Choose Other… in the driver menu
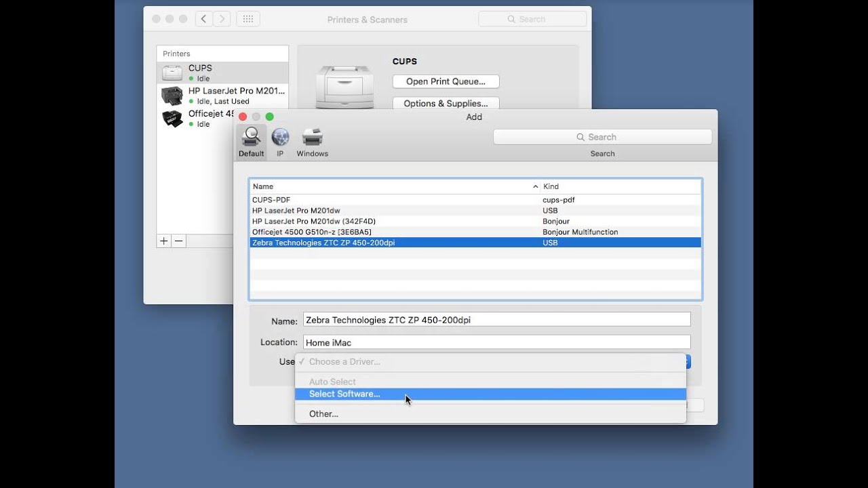Viewport: 868px width, 488px height. coord(490,413)
